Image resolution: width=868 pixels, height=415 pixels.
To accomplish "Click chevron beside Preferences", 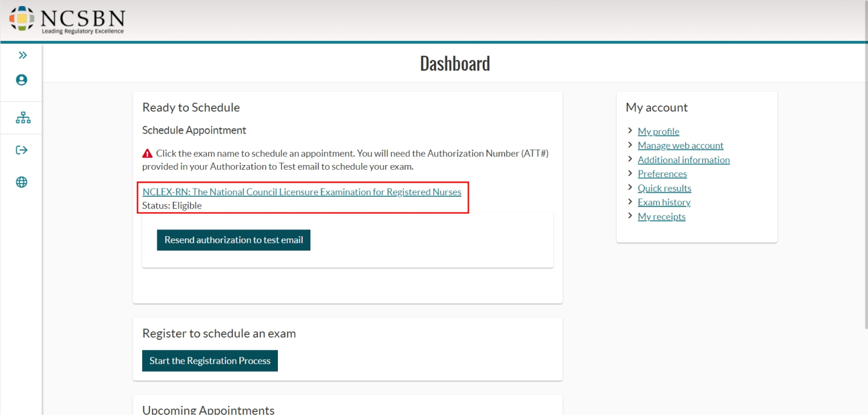I will point(630,173).
